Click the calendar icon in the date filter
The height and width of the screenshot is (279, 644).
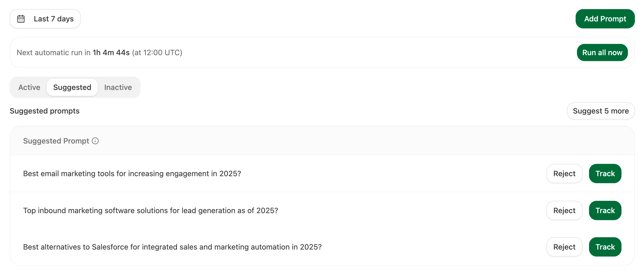[21, 18]
